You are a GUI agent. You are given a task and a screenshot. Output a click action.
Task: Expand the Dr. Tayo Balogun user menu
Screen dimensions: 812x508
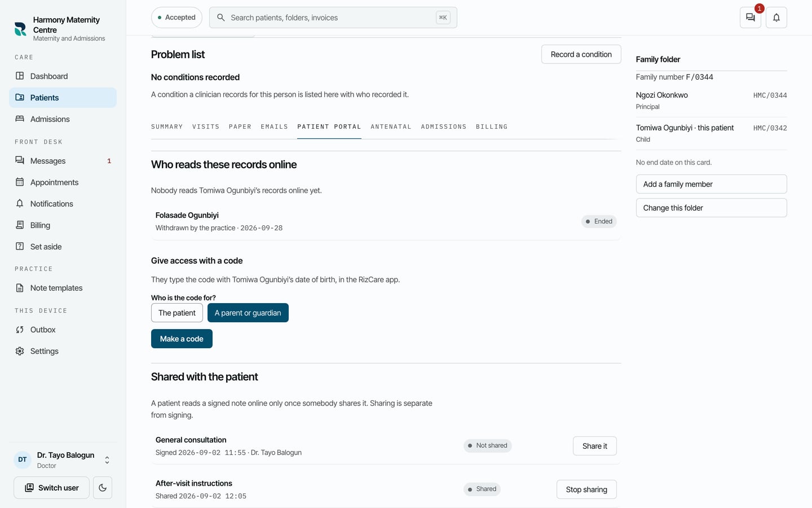[x=63, y=460]
